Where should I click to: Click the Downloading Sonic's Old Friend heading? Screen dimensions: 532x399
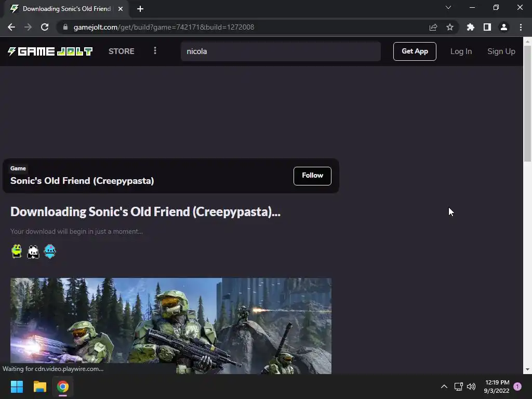click(x=145, y=212)
